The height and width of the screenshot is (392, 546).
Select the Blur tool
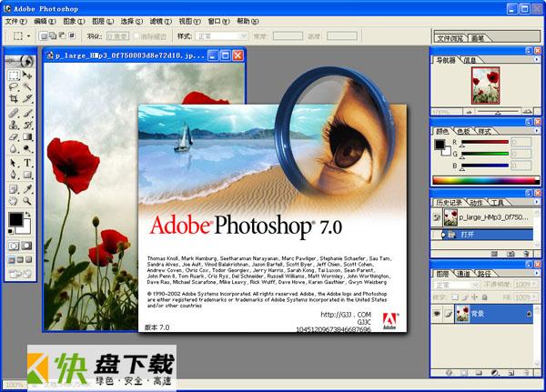14,149
